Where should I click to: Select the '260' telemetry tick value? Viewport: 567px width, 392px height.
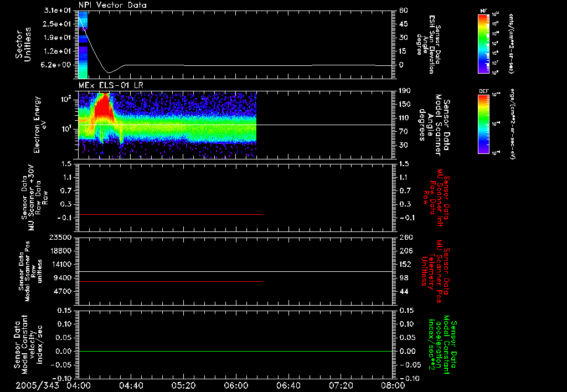[x=405, y=237]
